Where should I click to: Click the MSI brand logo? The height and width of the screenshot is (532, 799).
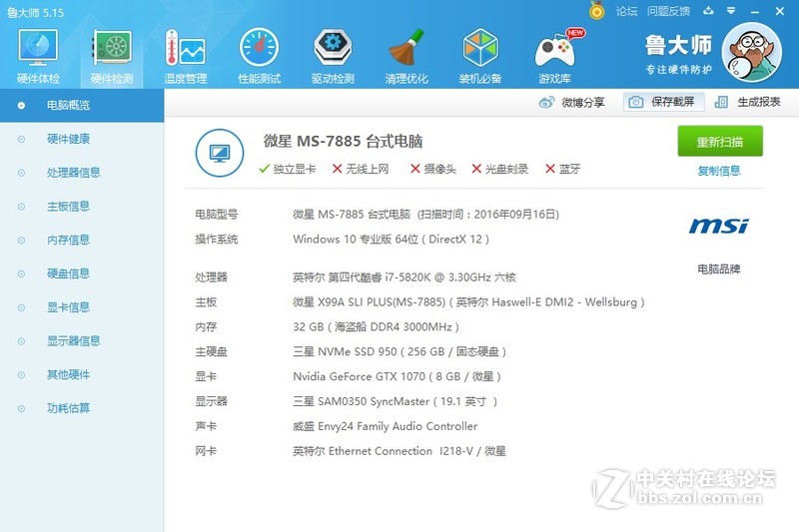[x=719, y=226]
